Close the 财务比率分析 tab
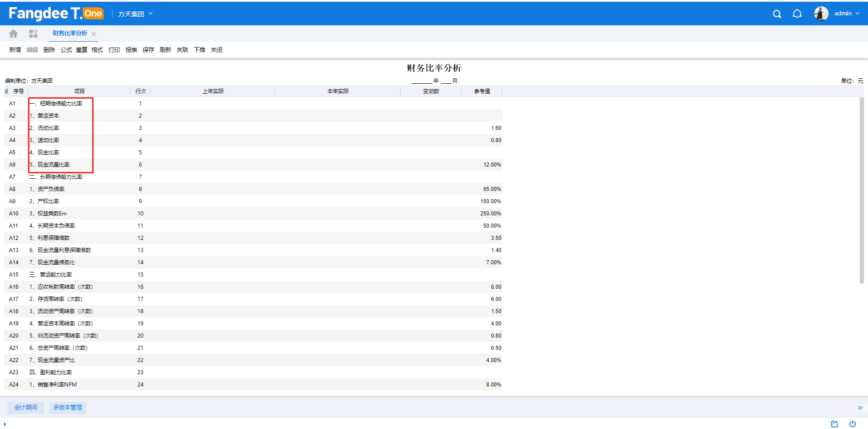868x429 pixels. tap(94, 34)
